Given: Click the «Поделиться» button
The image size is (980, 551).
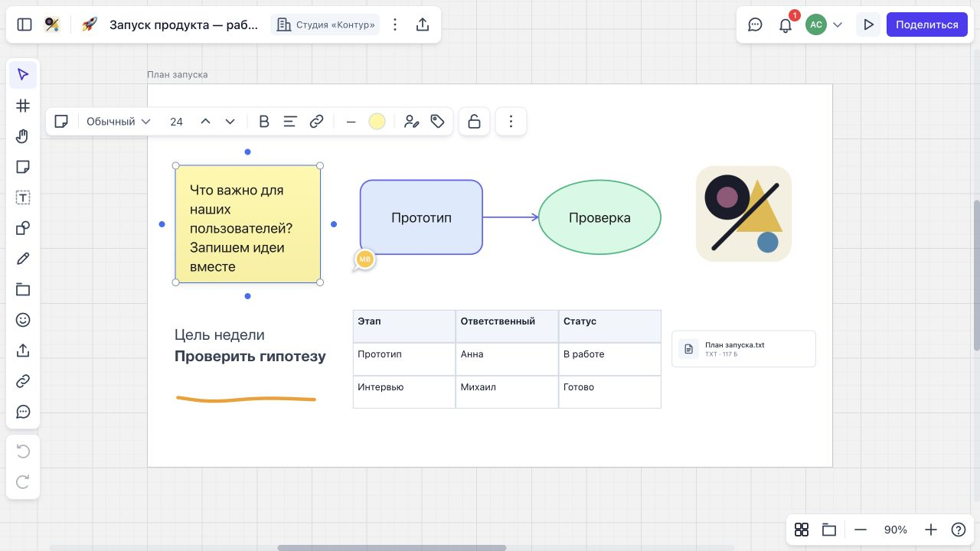Looking at the screenshot, I should [x=927, y=24].
